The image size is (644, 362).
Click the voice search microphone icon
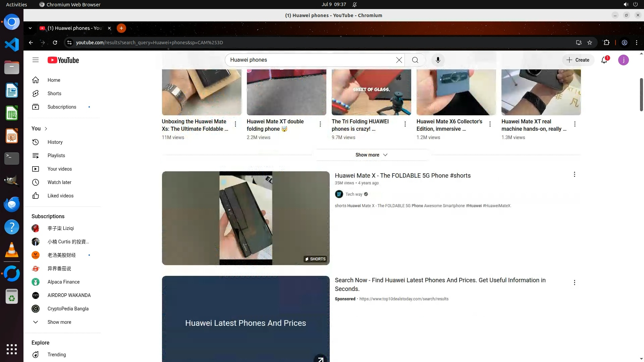coord(438,60)
